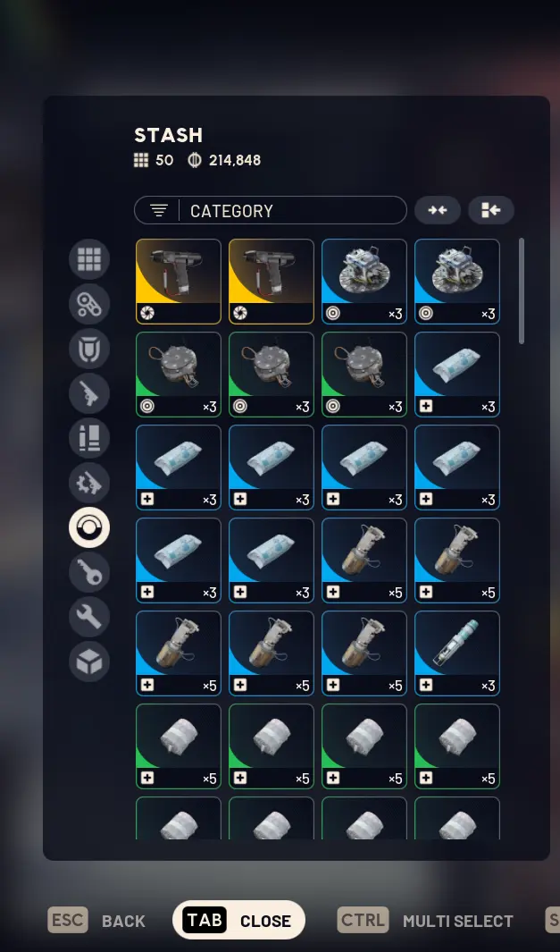This screenshot has height=952, width=560.
Task: Pick the blue syringe item slot
Action: tap(457, 653)
